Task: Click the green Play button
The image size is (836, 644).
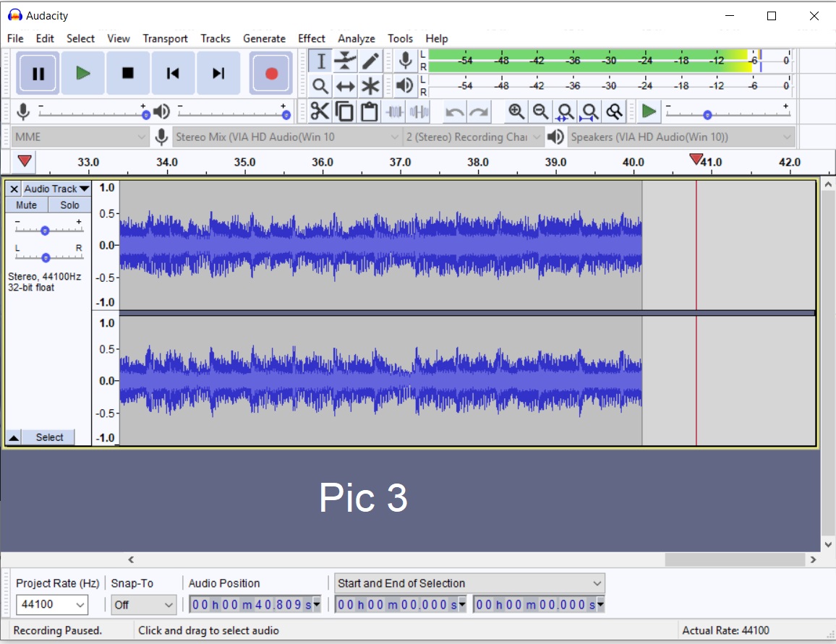Action: pos(82,73)
